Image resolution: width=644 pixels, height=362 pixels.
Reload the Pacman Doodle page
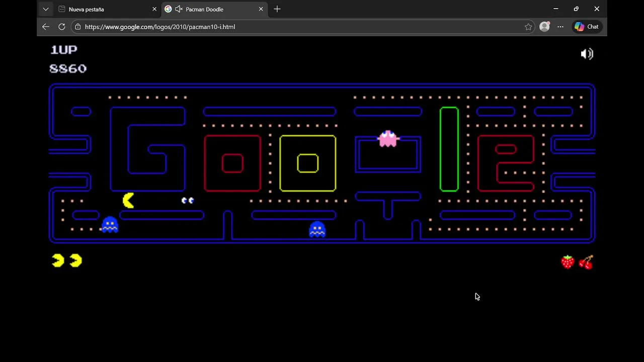[x=62, y=27]
